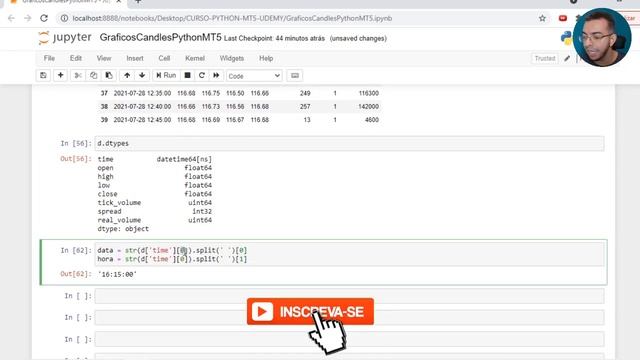The width and height of the screenshot is (640, 360).
Task: Open the Kernel menu
Action: (195, 58)
